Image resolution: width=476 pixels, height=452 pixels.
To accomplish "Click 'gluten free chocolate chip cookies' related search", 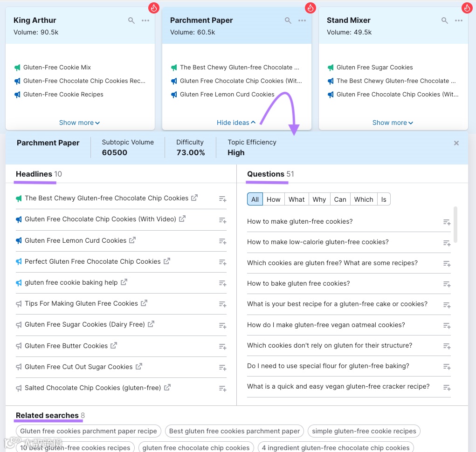I will pos(196,447).
